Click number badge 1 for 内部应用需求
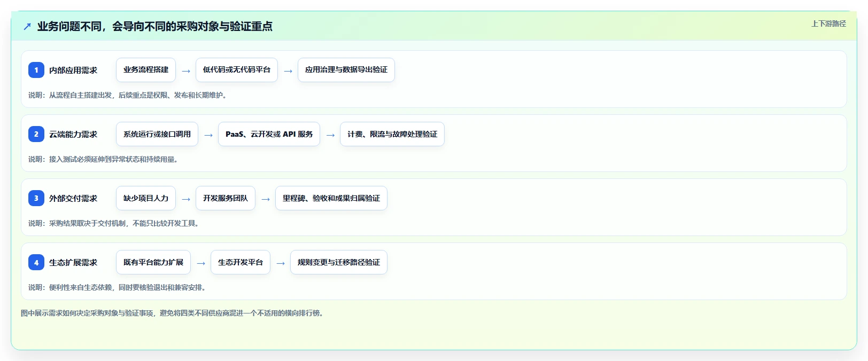The width and height of the screenshot is (868, 361). point(36,70)
